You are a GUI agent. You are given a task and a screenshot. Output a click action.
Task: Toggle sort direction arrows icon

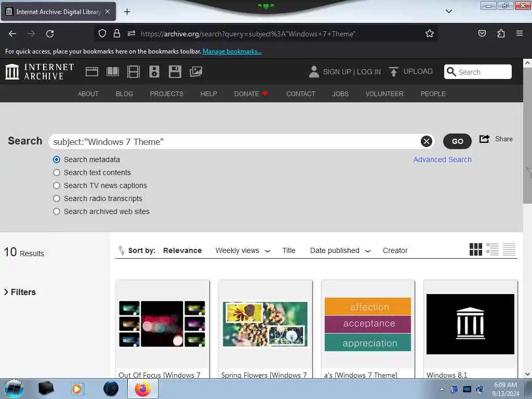(121, 250)
